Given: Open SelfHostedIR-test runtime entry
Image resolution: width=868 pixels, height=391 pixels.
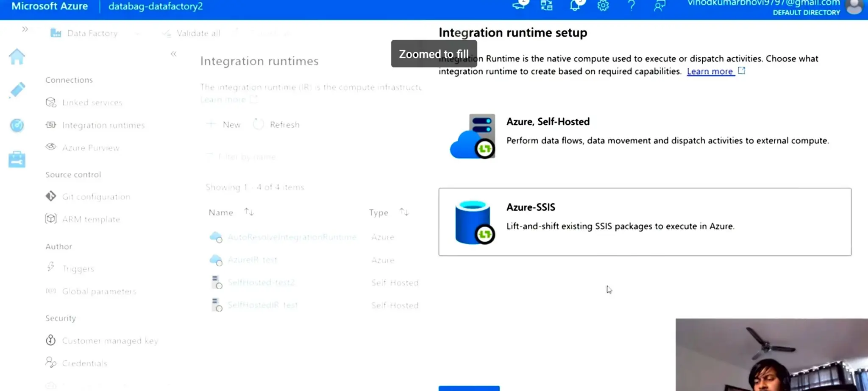Looking at the screenshot, I should [263, 305].
